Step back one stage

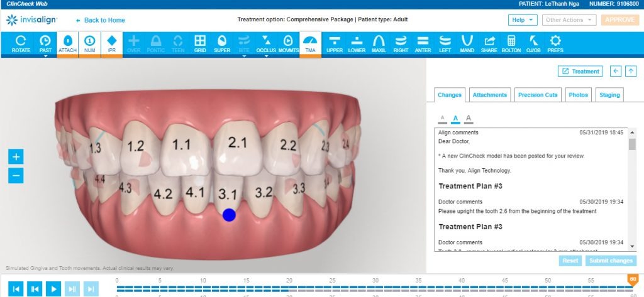35,289
